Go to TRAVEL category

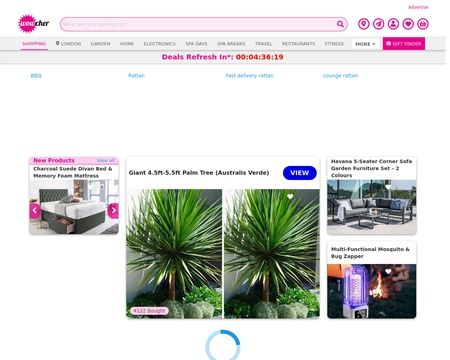[263, 44]
